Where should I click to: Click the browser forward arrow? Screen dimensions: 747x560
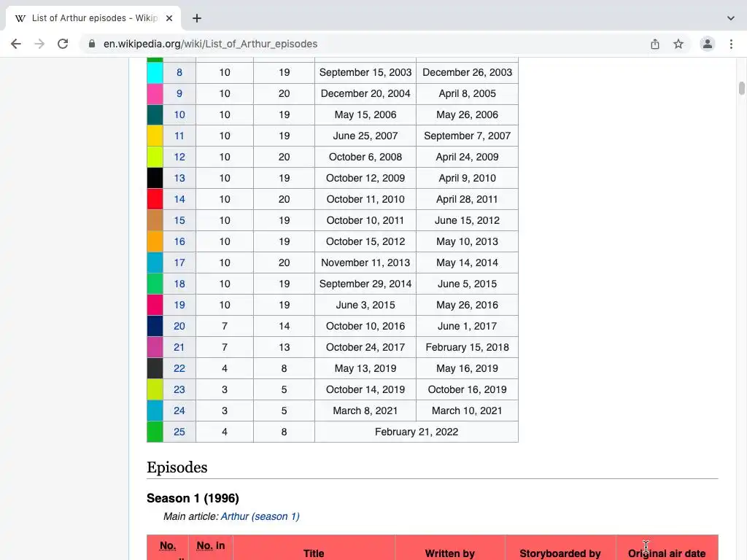pos(39,44)
